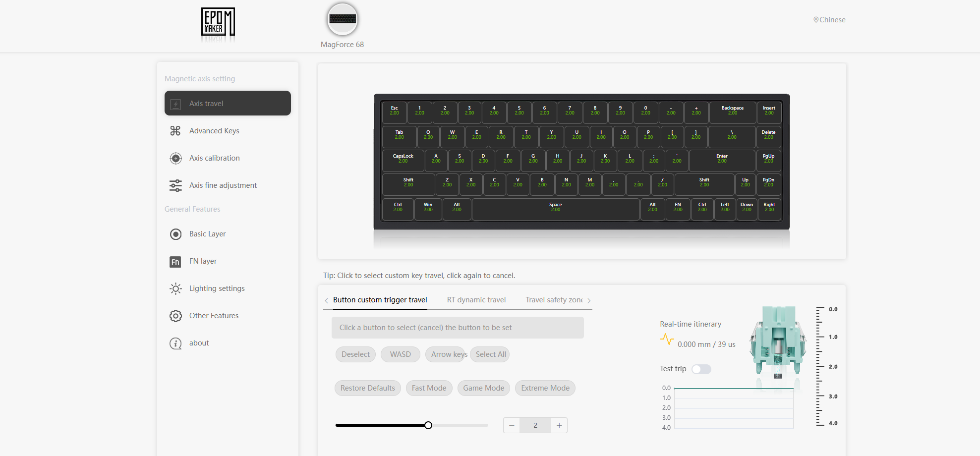The image size is (980, 456).
Task: Expand tabs with right chevron arrow
Action: pyautogui.click(x=589, y=300)
